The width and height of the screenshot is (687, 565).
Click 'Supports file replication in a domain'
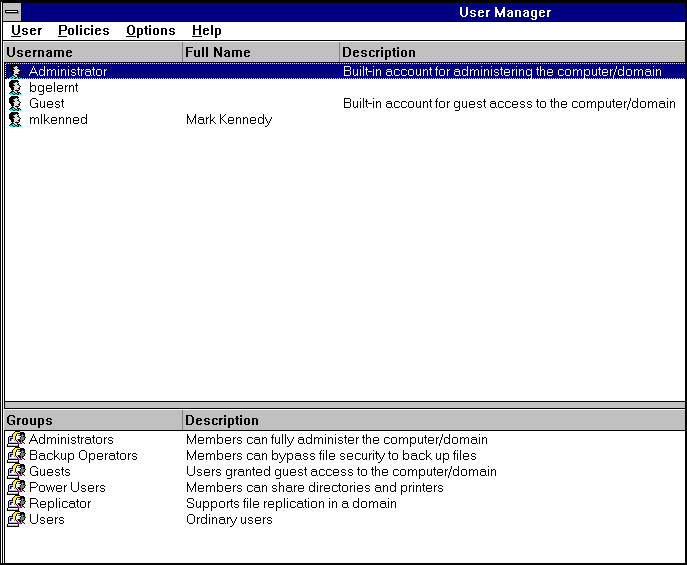click(x=291, y=503)
